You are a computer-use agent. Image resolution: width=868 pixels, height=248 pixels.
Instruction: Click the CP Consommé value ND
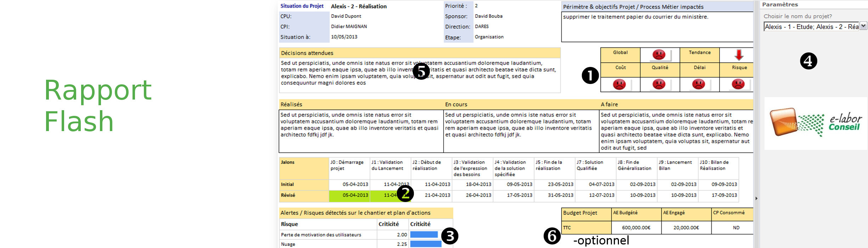tap(736, 228)
